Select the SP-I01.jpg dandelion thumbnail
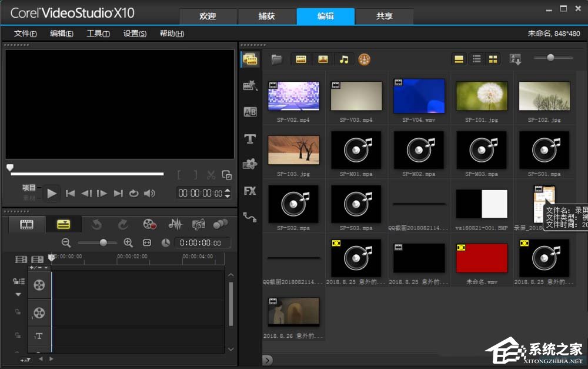588x369 pixels. [x=482, y=95]
